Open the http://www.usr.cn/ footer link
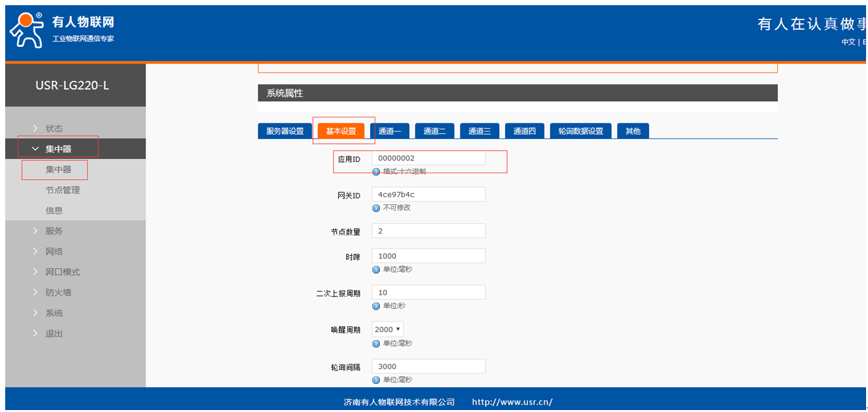This screenshot has width=868, height=412. tap(512, 402)
